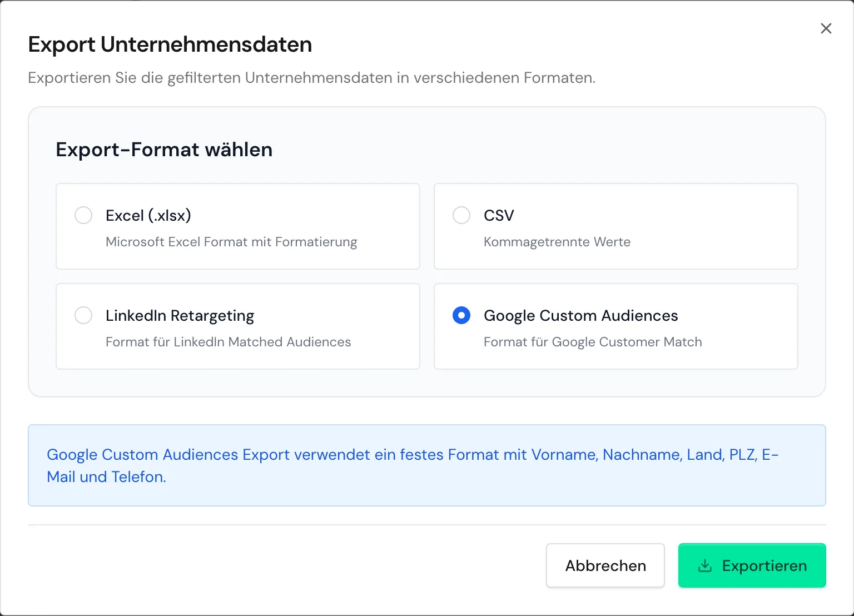This screenshot has width=854, height=616.
Task: Select the Google Custom Audiences radio button
Action: (461, 315)
